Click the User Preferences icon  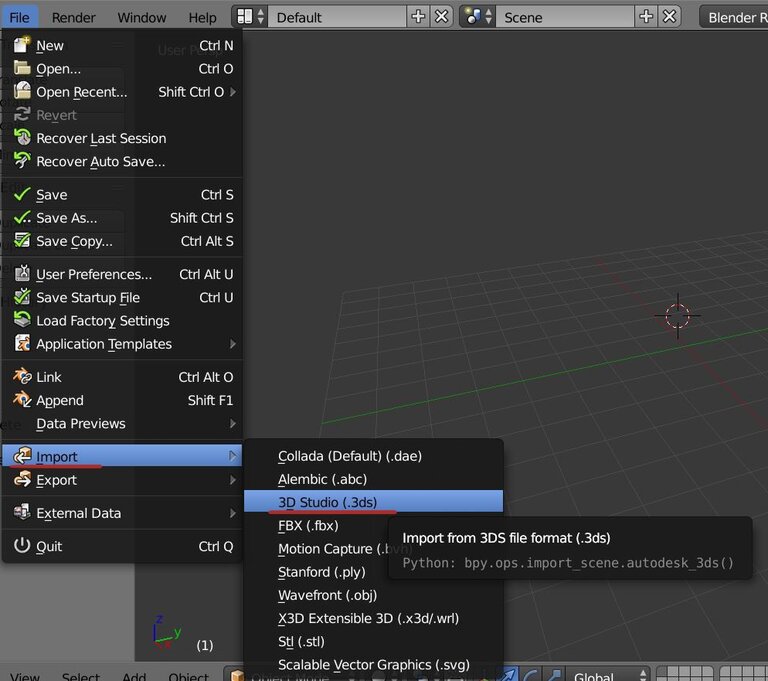pyautogui.click(x=22, y=273)
